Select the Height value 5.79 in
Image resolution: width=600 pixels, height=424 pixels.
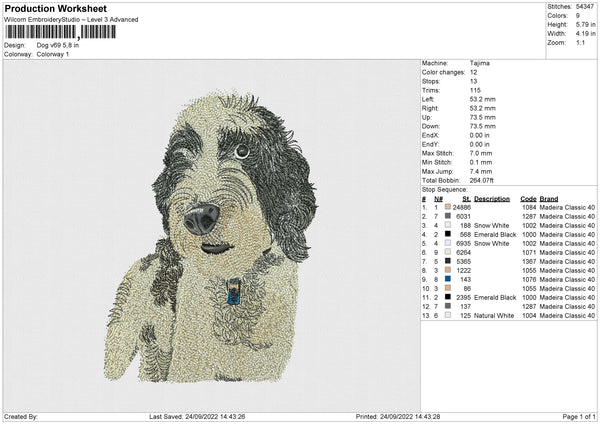coord(585,24)
